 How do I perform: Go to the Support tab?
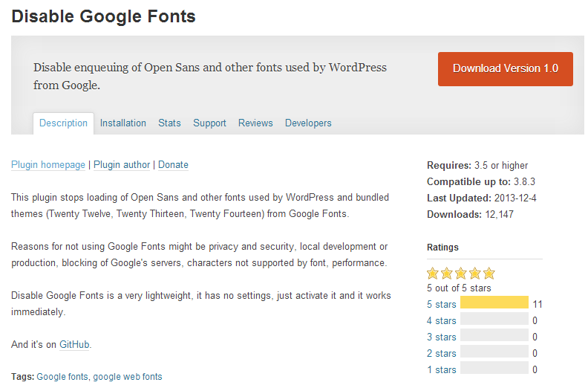(x=209, y=123)
